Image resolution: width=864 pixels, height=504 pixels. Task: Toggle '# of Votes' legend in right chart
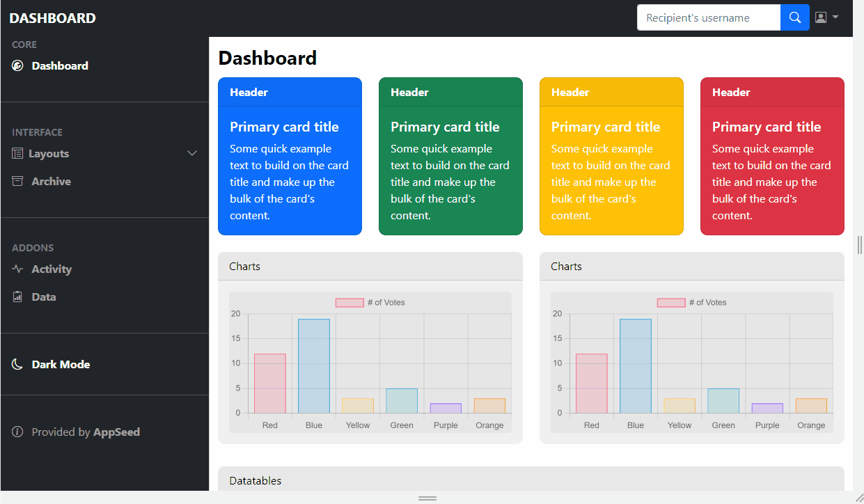(691, 302)
